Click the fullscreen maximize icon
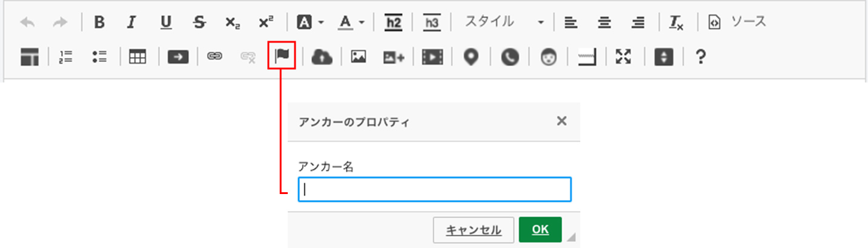 click(x=623, y=57)
